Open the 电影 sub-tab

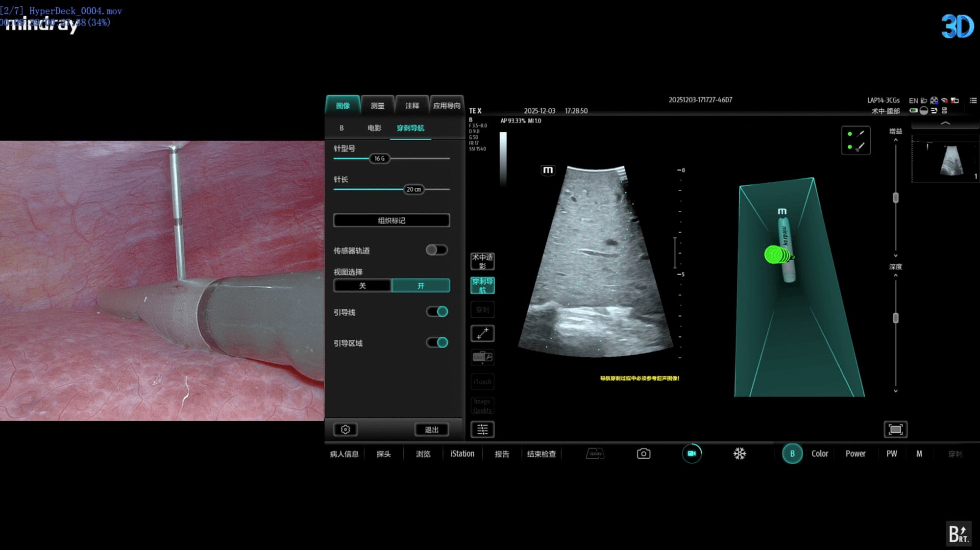374,128
